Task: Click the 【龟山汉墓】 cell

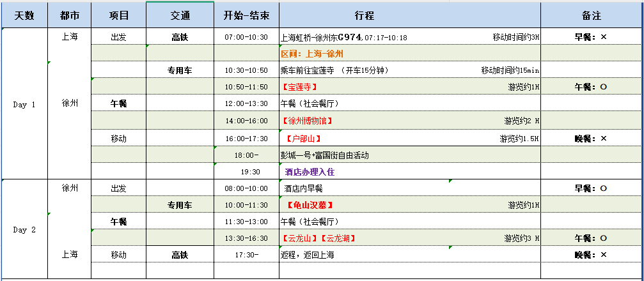Action: click(409, 205)
